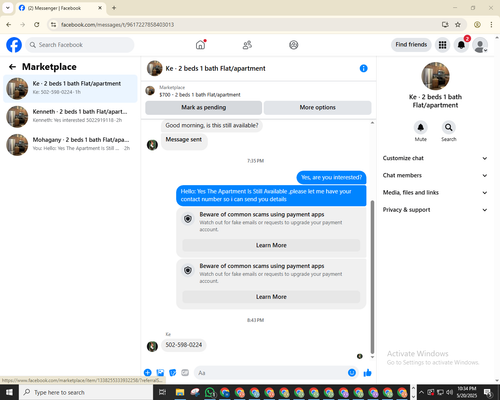Select the Messenger | Facebook browser tab

tap(61, 8)
